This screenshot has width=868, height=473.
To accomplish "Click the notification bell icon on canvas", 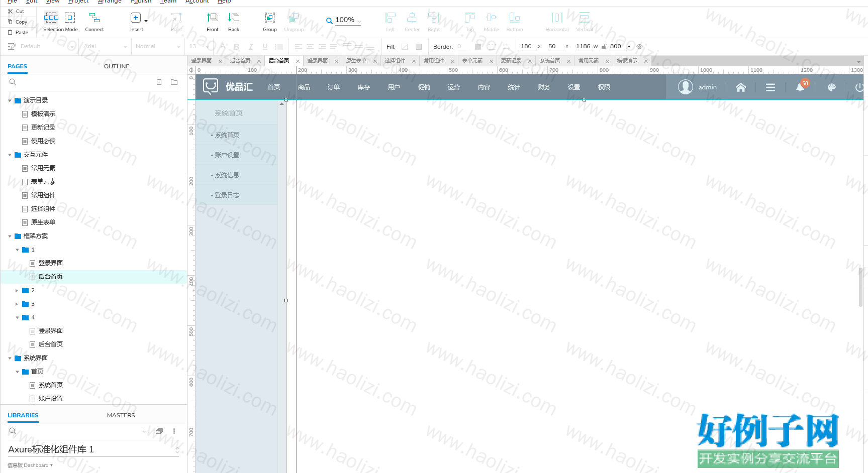I will coord(800,87).
